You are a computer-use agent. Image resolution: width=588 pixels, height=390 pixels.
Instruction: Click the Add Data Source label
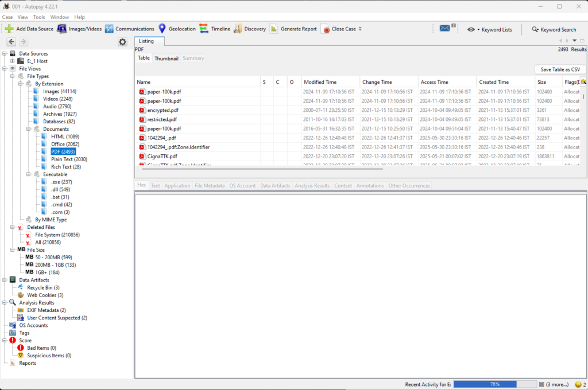point(35,29)
